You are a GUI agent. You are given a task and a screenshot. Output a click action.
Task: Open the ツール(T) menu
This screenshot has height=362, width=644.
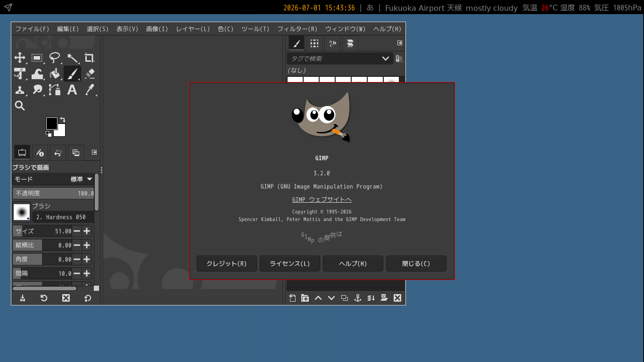pyautogui.click(x=256, y=29)
